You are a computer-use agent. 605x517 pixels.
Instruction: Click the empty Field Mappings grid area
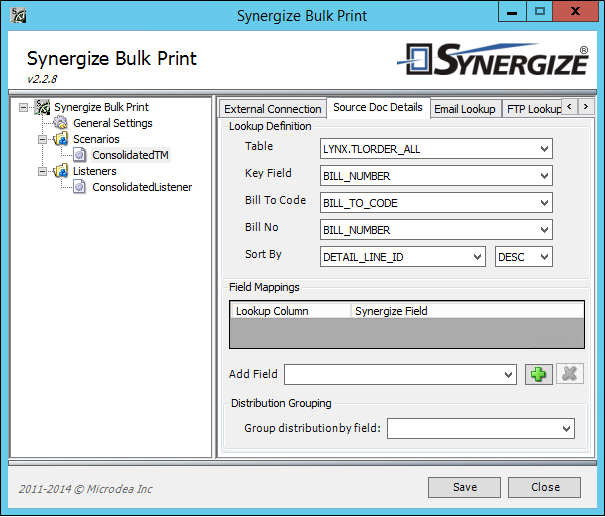tap(407, 333)
